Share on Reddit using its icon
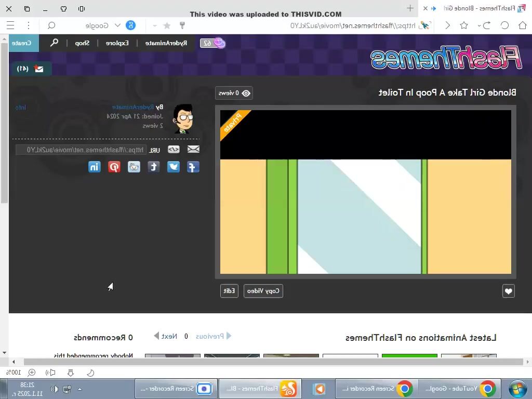 pyautogui.click(x=134, y=167)
